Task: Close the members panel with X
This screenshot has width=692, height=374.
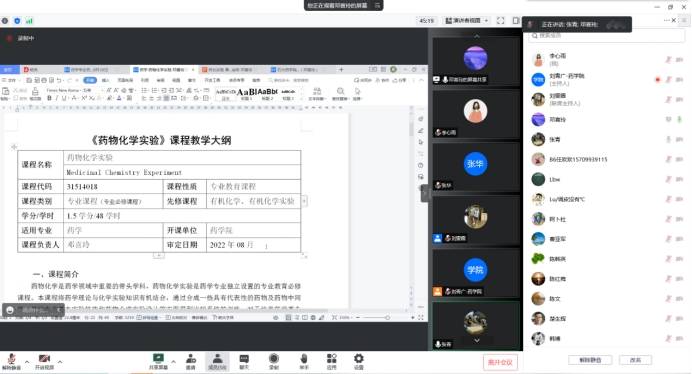Action: coord(674,20)
